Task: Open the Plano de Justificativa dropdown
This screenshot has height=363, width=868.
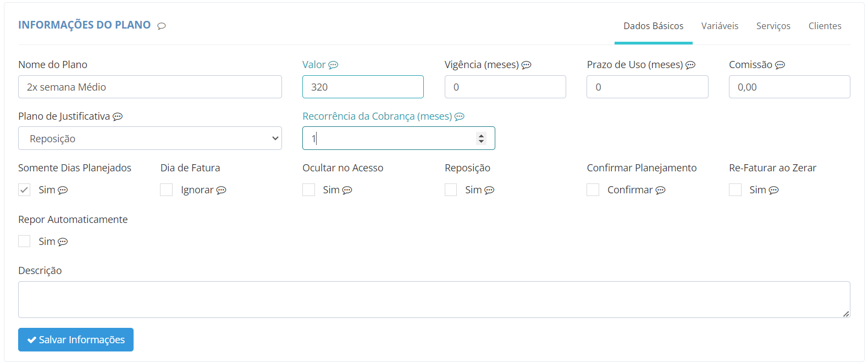Action: (150, 138)
